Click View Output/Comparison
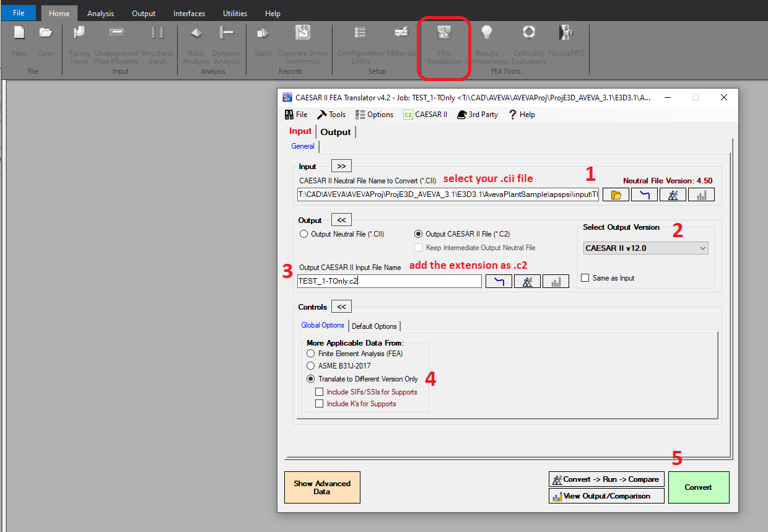768x532 pixels. 606,496
